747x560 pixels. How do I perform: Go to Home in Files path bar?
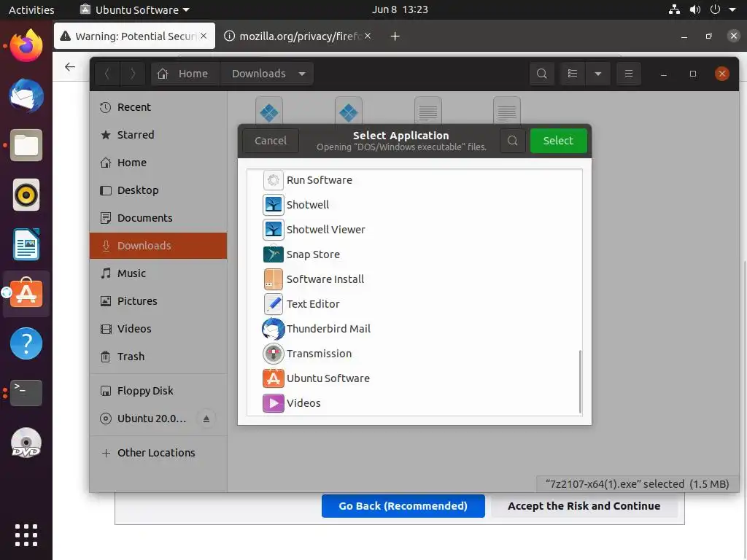pyautogui.click(x=185, y=74)
